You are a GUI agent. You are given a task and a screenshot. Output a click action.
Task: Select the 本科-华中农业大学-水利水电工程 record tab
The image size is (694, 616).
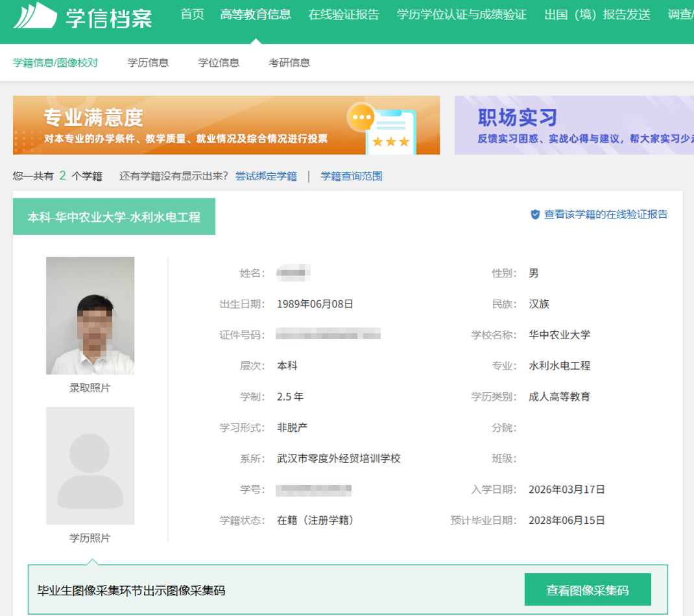coord(114,217)
